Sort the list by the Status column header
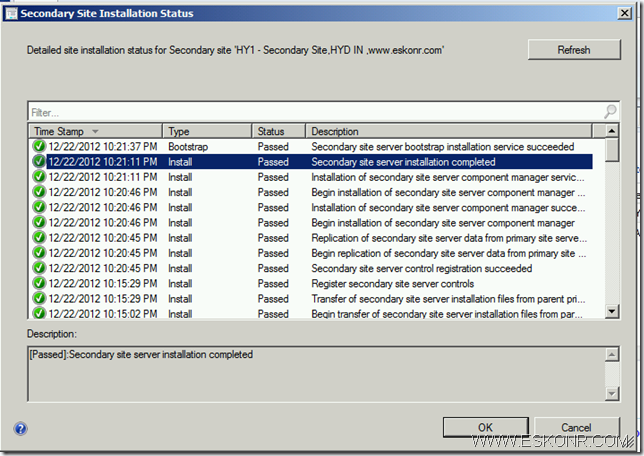644x456 pixels. click(278, 131)
